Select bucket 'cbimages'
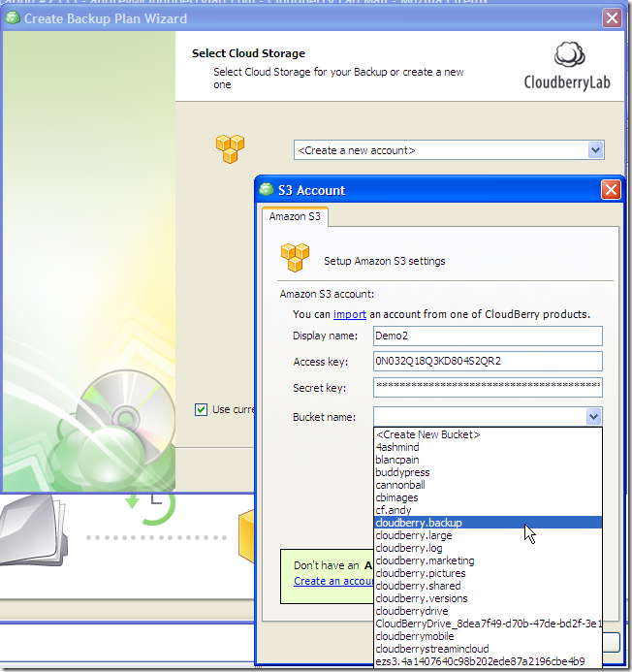Image resolution: width=632 pixels, height=672 pixels. [488, 497]
